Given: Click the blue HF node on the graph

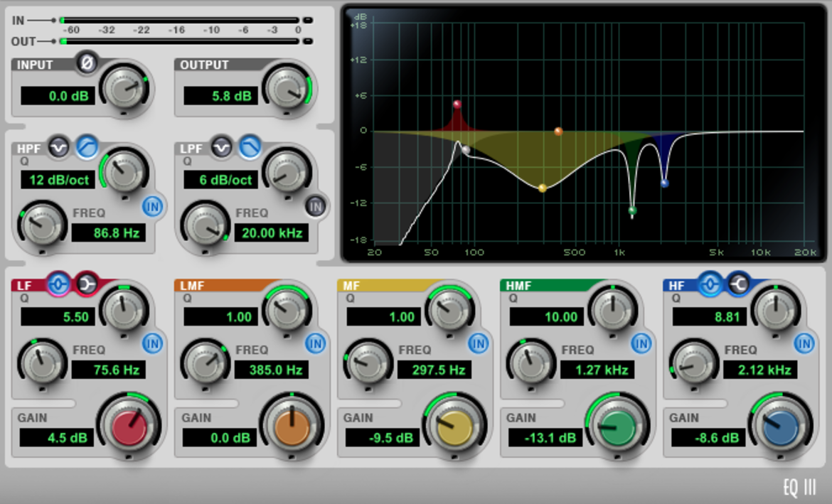Looking at the screenshot, I should pos(665,183).
